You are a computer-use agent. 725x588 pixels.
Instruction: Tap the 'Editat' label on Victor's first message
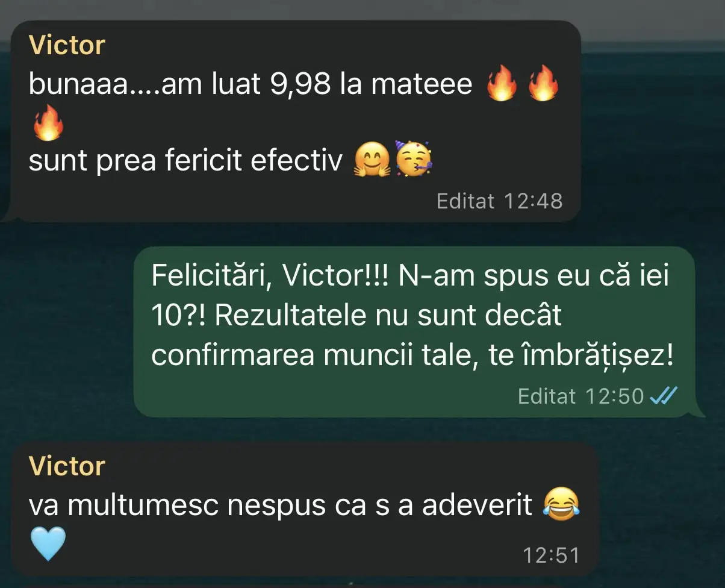(x=465, y=201)
